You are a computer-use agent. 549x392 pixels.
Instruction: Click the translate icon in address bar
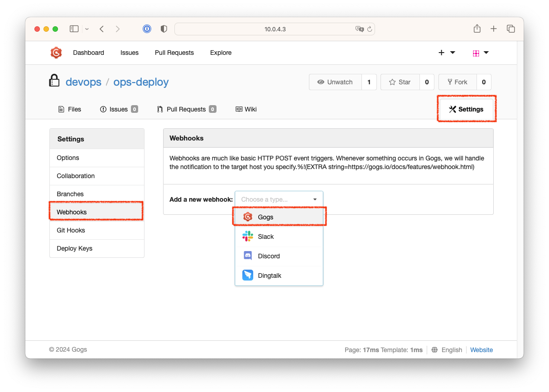(360, 29)
